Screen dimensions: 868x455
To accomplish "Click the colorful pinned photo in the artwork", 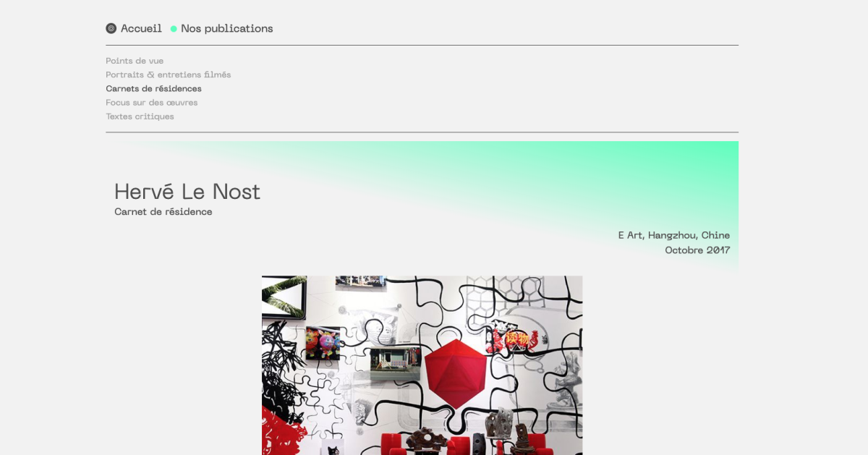I will click(x=323, y=343).
